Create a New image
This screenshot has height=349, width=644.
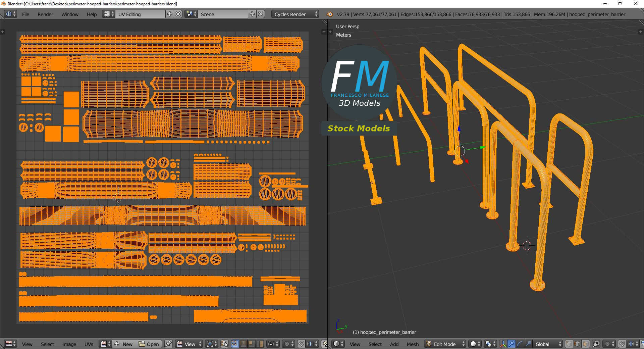point(125,344)
